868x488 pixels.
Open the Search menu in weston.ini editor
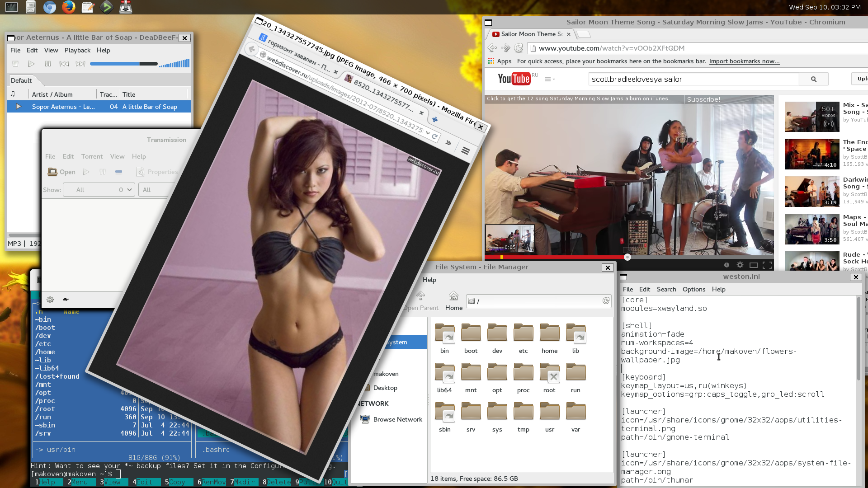666,289
